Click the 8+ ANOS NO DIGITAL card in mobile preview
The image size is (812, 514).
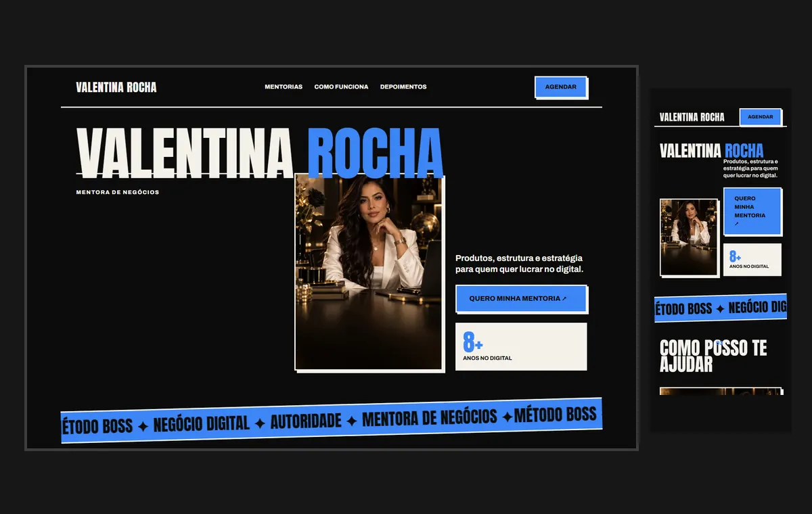752,260
